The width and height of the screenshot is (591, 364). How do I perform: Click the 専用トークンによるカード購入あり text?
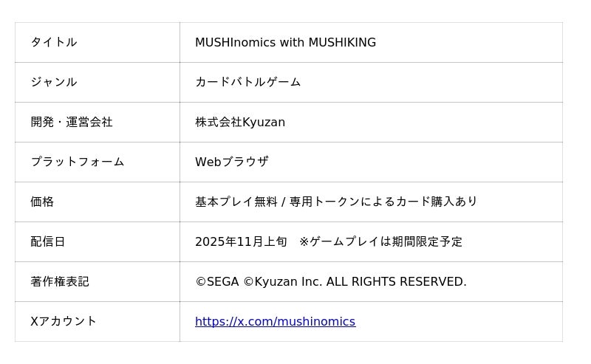click(383, 202)
